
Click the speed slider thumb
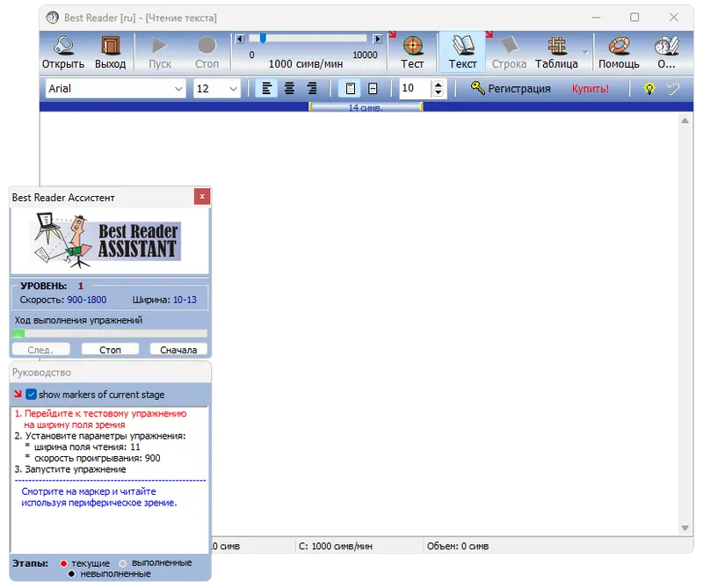click(263, 39)
